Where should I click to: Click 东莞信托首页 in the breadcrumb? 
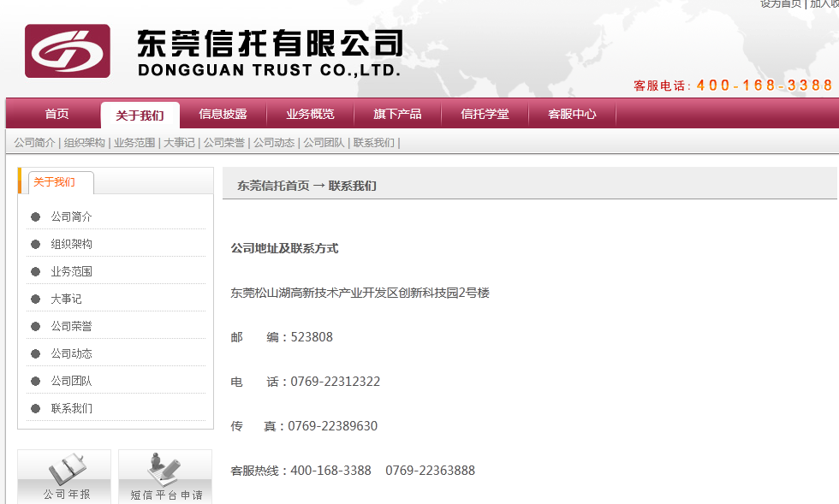273,186
